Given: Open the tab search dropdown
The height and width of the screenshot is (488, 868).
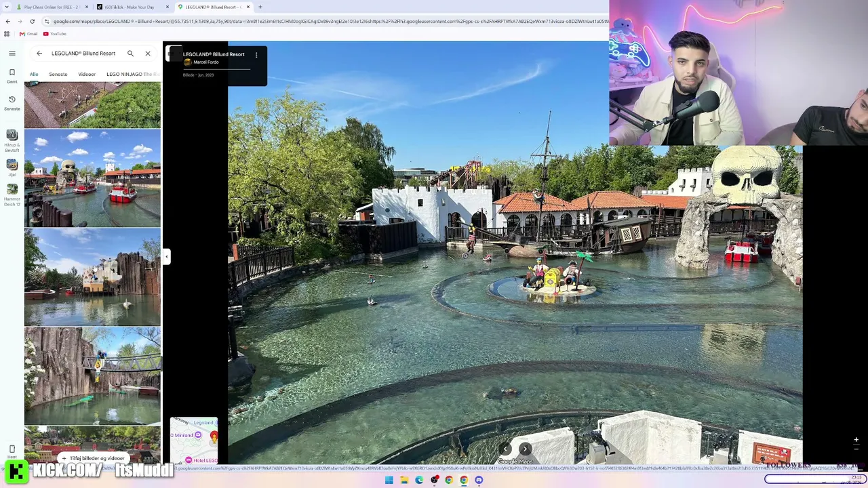Looking at the screenshot, I should click(x=7, y=7).
